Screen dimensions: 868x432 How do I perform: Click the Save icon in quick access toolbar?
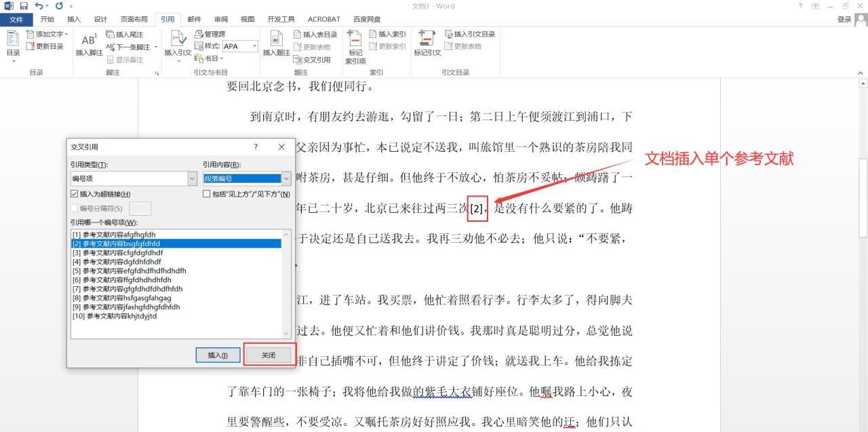(24, 6)
